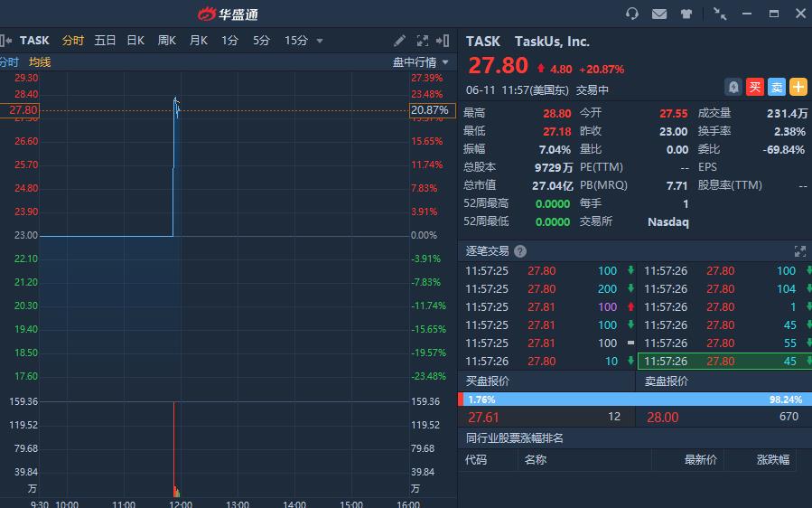This screenshot has height=508, width=812.
Task: Click the TaskUs, Inc. company name
Action: (x=552, y=42)
